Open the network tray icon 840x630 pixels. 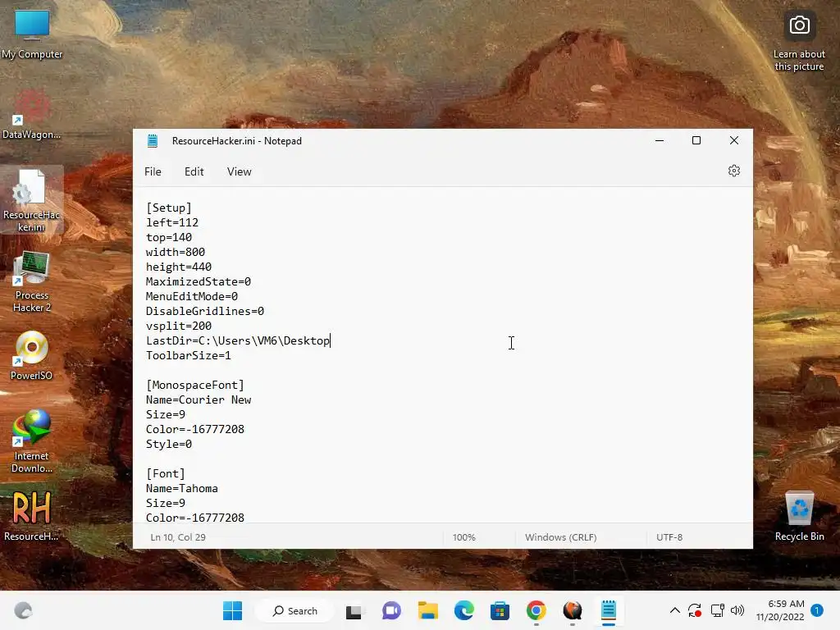[717, 610]
